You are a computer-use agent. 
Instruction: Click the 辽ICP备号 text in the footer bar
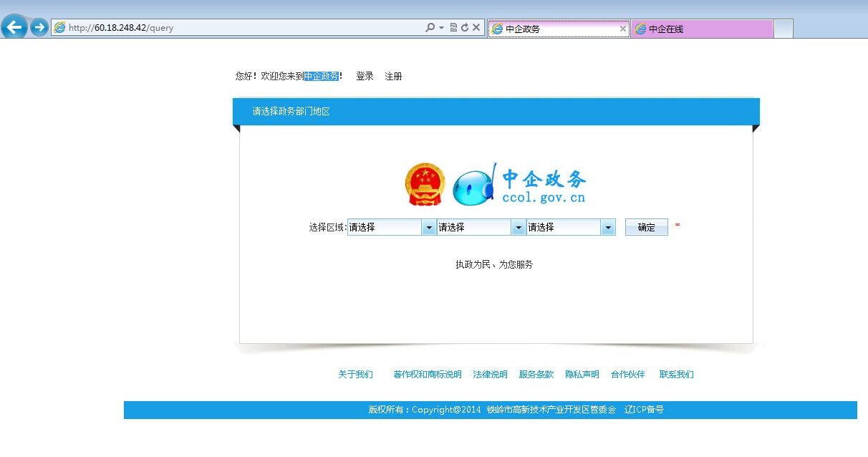pos(644,410)
